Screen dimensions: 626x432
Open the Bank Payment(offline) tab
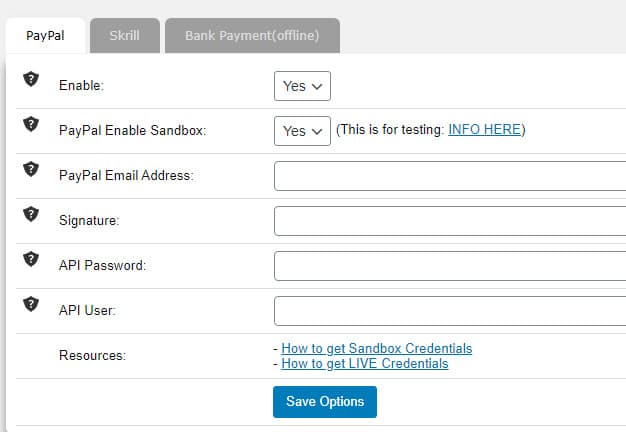(x=252, y=36)
